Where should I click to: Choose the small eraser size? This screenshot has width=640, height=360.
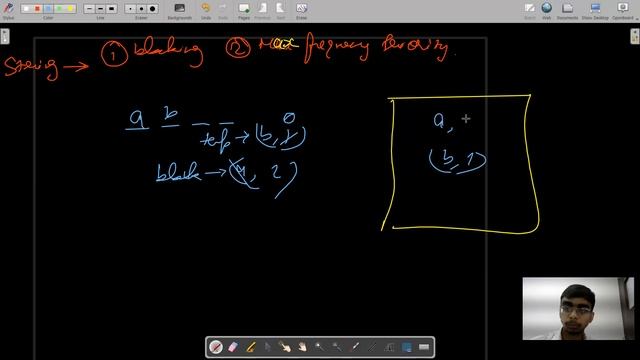point(130,9)
